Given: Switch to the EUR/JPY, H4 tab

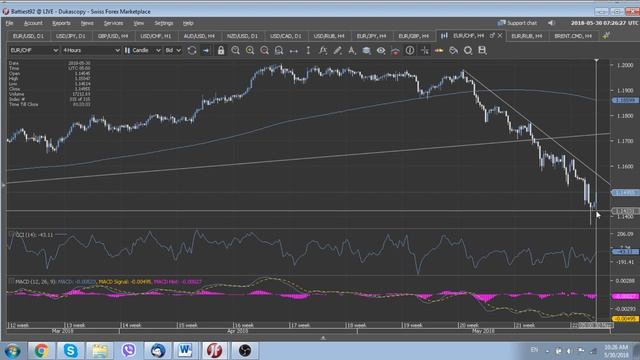Looking at the screenshot, I should 371,36.
